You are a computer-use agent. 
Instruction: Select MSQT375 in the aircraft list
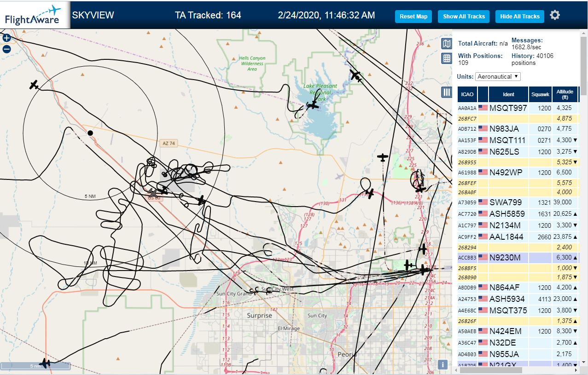[518, 310]
